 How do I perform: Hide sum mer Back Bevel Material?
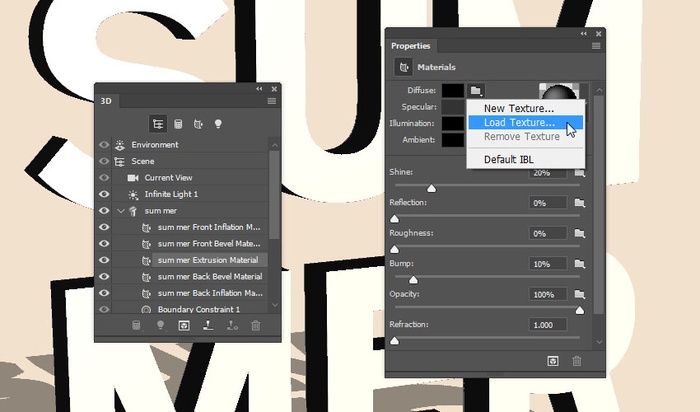click(104, 277)
